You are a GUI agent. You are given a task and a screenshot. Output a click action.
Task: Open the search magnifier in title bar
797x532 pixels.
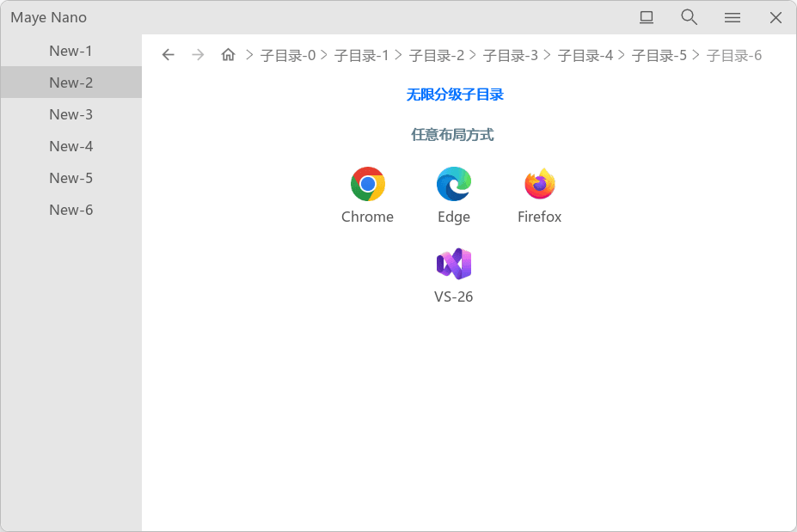click(x=690, y=17)
